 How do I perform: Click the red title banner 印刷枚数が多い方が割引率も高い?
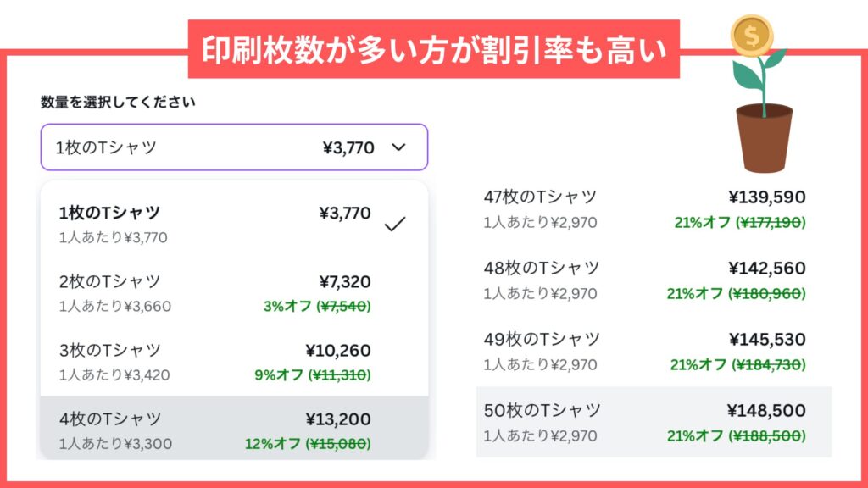[433, 49]
